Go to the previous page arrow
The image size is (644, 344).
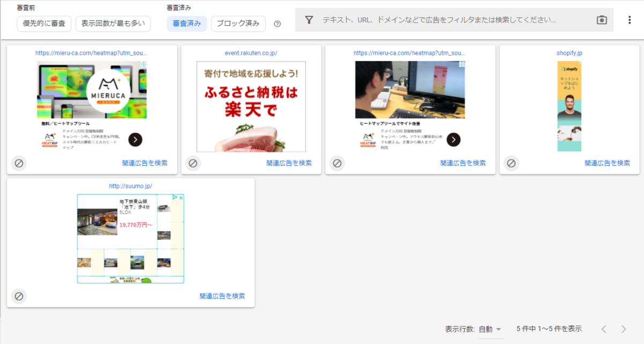[604, 329]
